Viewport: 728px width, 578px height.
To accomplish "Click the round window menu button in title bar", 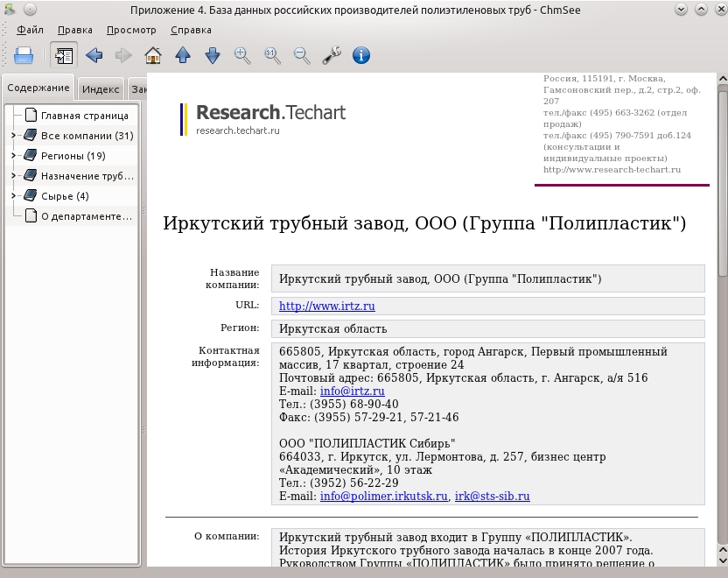I will point(30,10).
